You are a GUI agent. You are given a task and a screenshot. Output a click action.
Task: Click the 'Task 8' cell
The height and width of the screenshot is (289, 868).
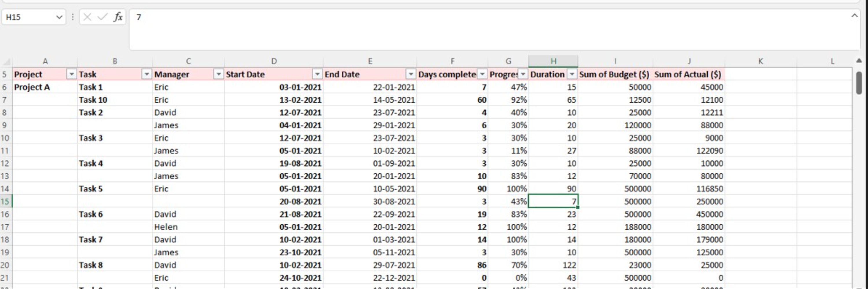pyautogui.click(x=115, y=265)
